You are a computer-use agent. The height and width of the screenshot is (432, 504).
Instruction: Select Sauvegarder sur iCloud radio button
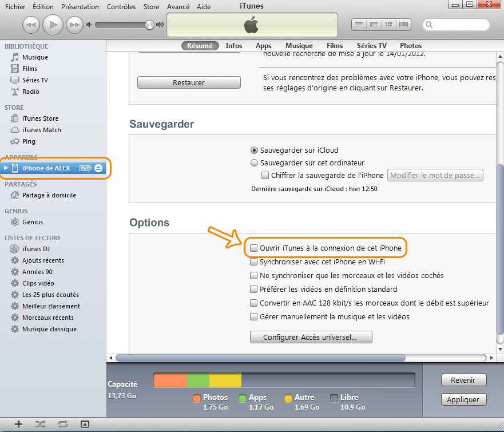point(254,150)
